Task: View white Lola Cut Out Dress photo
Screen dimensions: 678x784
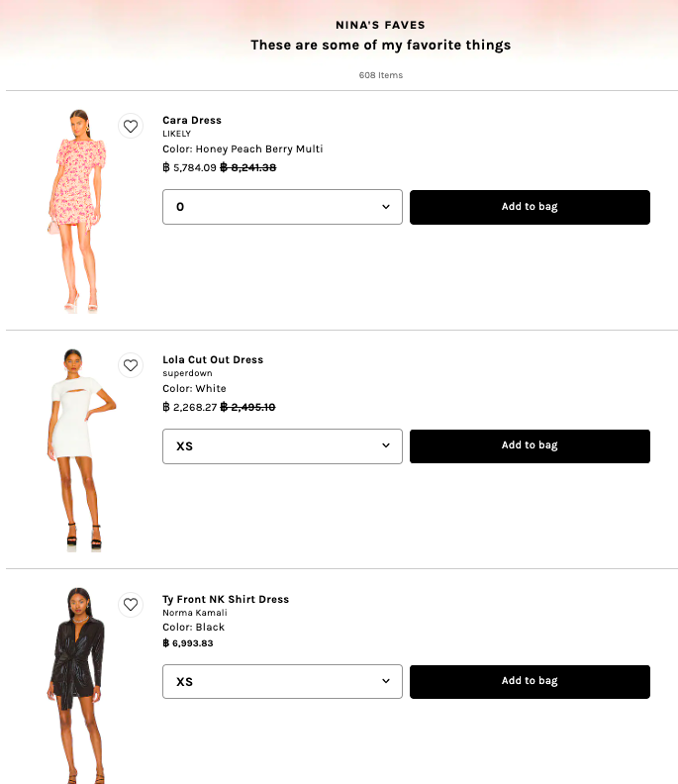Action: (x=80, y=450)
